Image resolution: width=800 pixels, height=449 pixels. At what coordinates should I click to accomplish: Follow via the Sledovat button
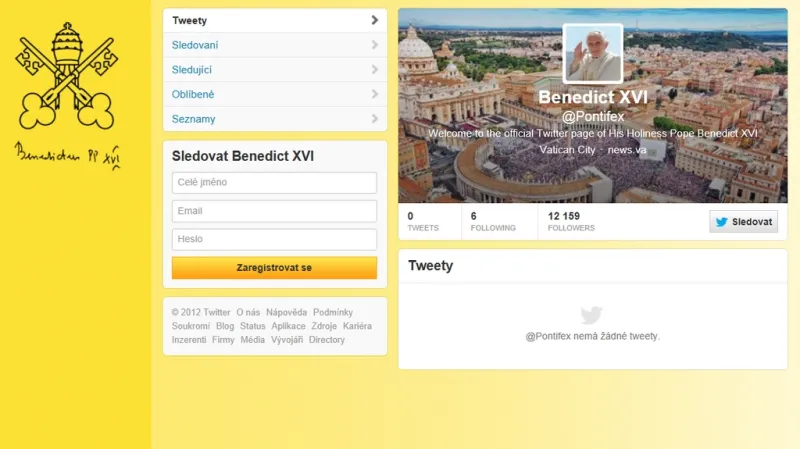click(743, 222)
